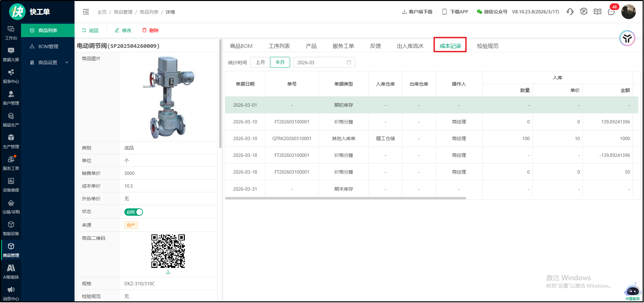Expand the 商品设置 submenu

[x=49, y=63]
